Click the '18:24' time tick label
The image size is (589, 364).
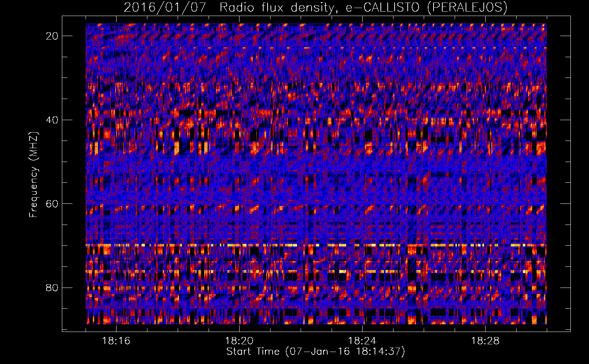(362, 341)
